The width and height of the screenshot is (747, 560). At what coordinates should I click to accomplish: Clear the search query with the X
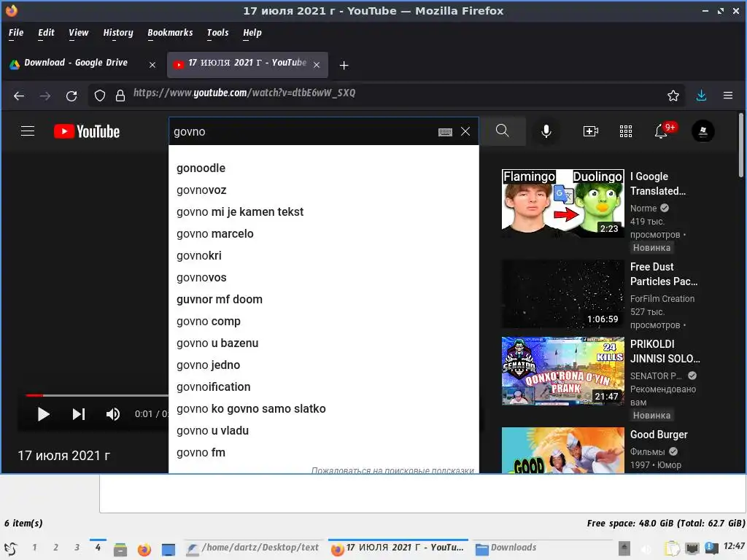click(465, 131)
